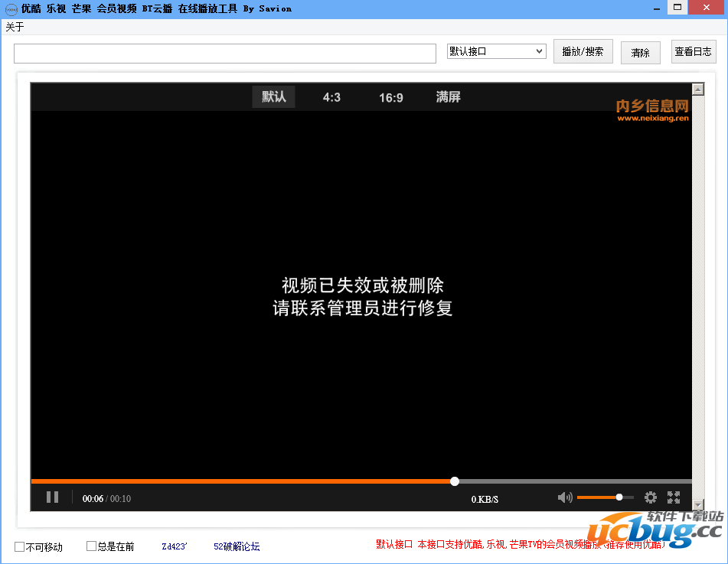Open the player settings gear

(x=651, y=497)
